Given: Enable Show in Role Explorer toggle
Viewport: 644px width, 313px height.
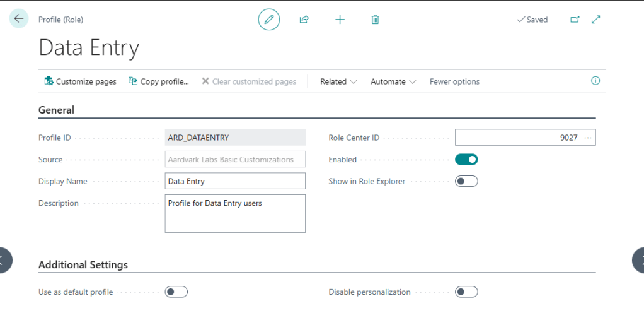Looking at the screenshot, I should pyautogui.click(x=466, y=182).
